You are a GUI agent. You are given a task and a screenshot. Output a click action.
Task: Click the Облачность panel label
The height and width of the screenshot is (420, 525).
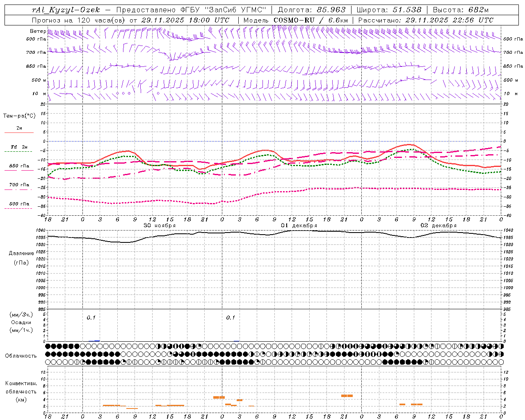[x=21, y=356]
